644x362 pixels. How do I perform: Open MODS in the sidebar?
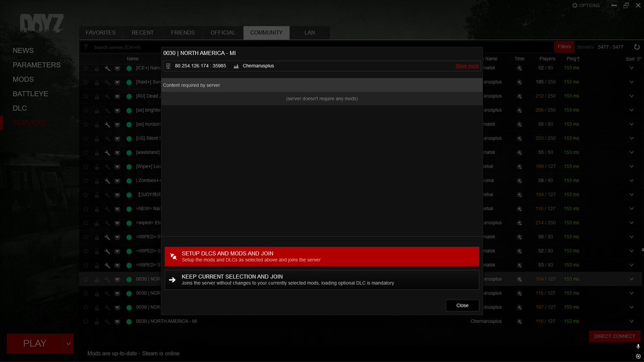coord(23,79)
